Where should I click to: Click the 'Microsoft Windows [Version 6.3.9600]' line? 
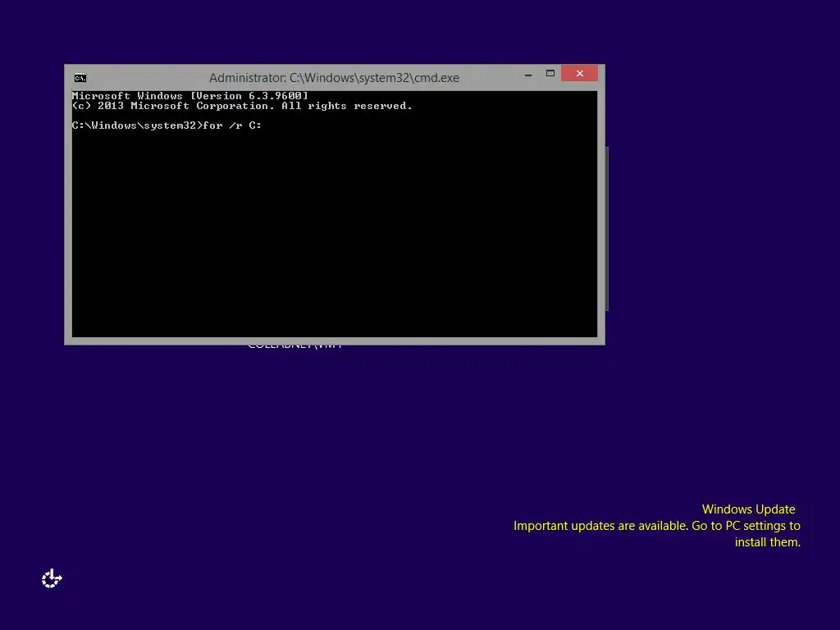click(x=190, y=96)
